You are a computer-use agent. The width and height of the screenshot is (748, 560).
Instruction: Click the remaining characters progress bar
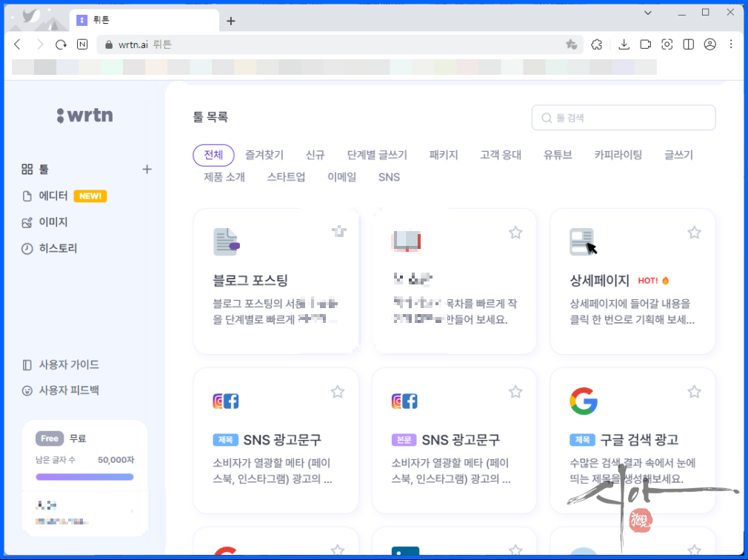(x=84, y=476)
